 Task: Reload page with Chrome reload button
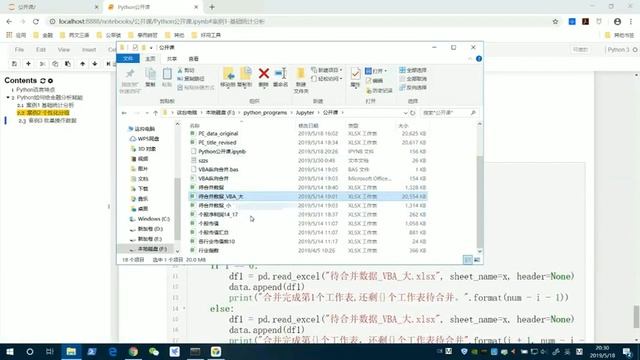click(x=36, y=21)
